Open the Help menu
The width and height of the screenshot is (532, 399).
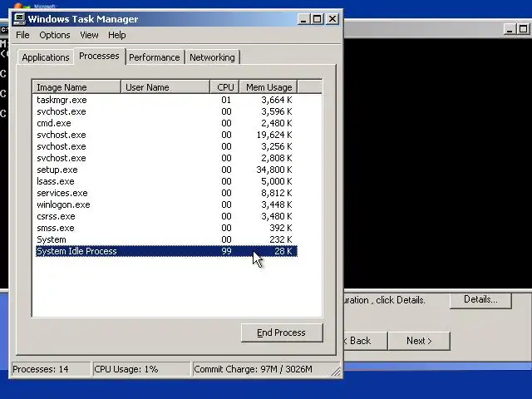(x=116, y=35)
